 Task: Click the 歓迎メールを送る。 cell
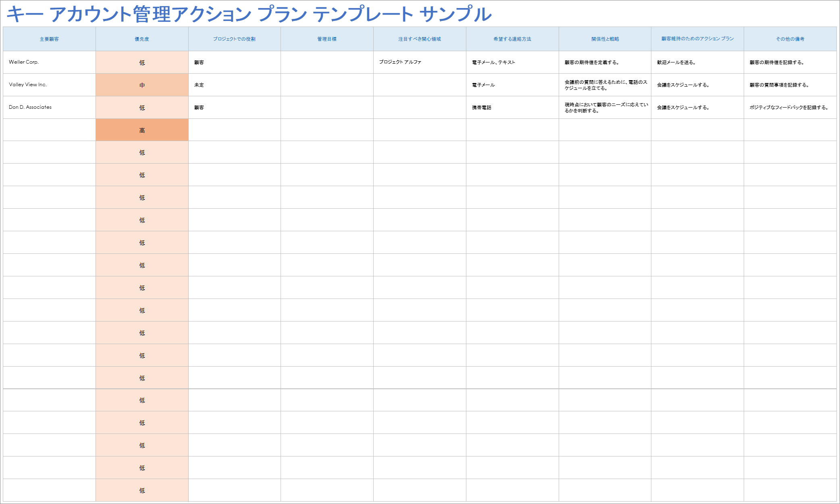tap(697, 62)
